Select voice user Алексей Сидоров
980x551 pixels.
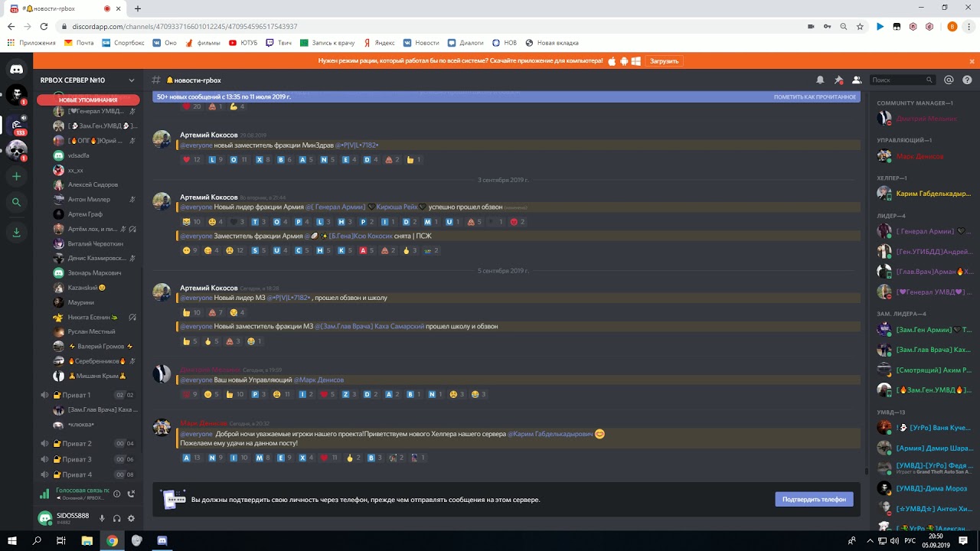[93, 184]
